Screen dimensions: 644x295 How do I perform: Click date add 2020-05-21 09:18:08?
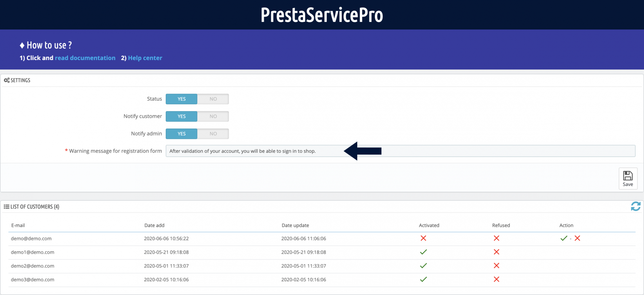tap(166, 252)
